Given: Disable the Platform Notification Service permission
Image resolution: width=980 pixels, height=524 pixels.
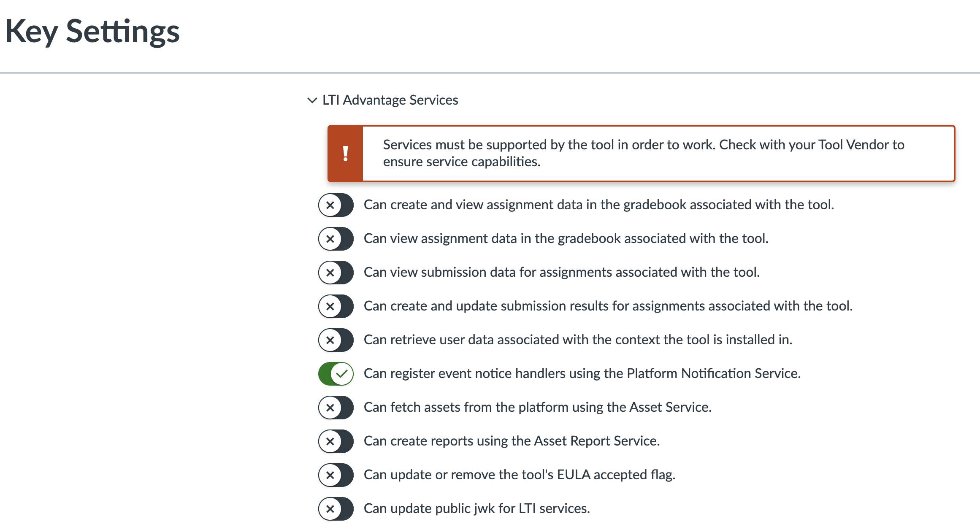Looking at the screenshot, I should coord(336,373).
